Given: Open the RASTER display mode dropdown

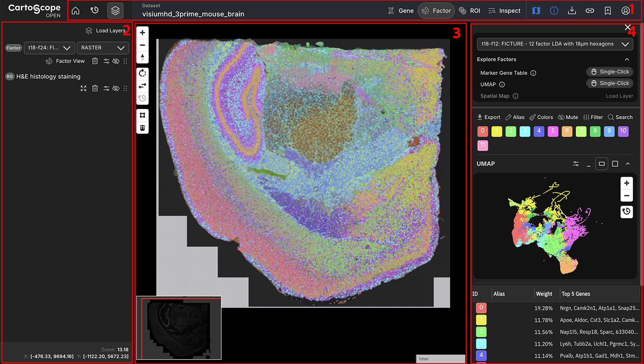Looking at the screenshot, I should click(103, 48).
